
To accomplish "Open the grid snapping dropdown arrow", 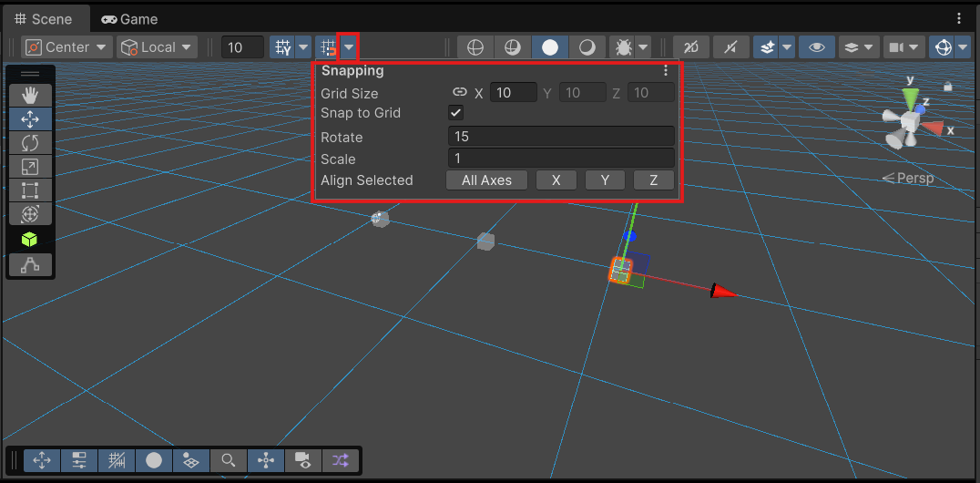I will click(x=350, y=47).
